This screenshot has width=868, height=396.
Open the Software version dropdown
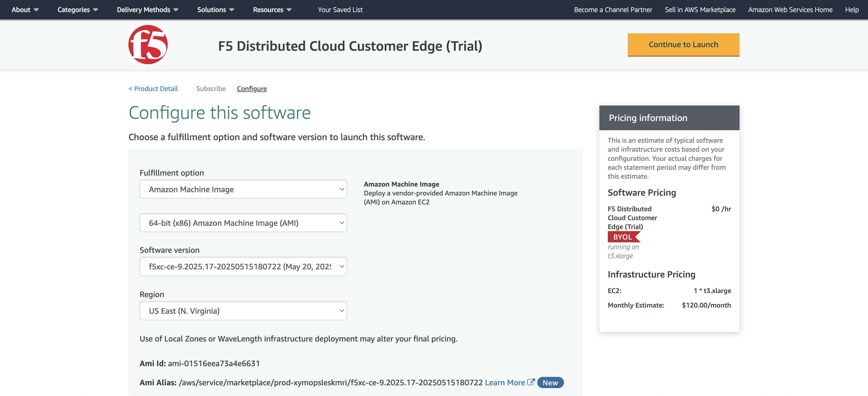pos(243,266)
